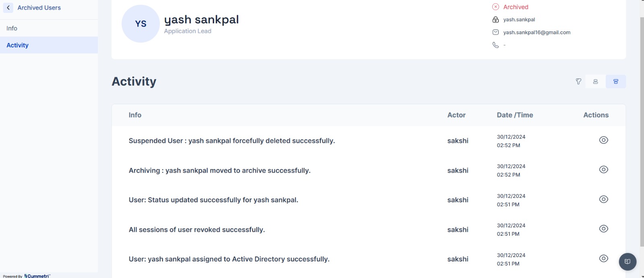Select the highlighted stacked list view icon

pyautogui.click(x=615, y=82)
